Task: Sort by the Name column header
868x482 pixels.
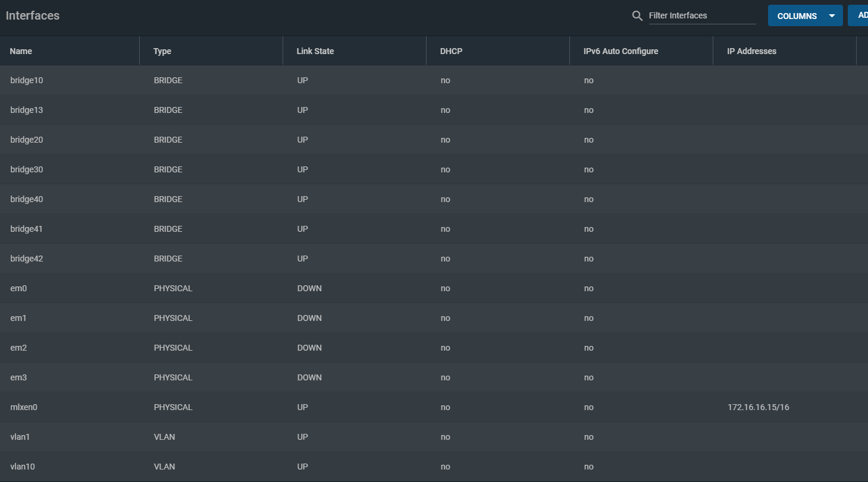Action: pyautogui.click(x=21, y=51)
